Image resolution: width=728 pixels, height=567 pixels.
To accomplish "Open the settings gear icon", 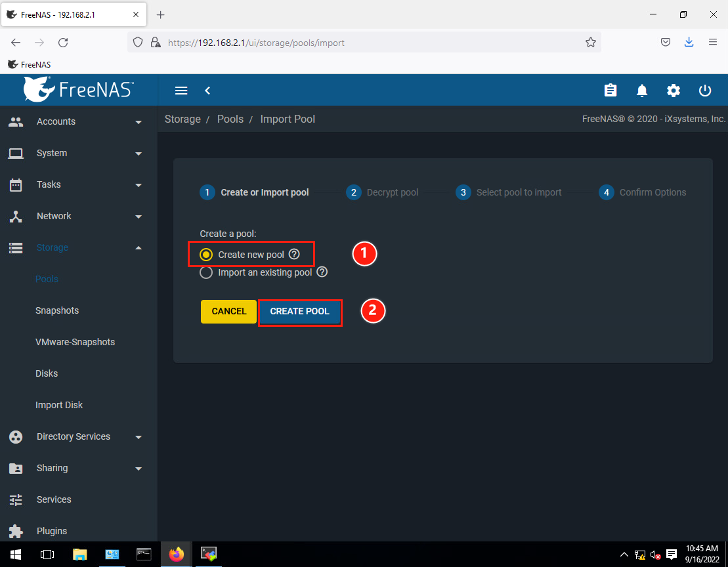I will coord(674,91).
